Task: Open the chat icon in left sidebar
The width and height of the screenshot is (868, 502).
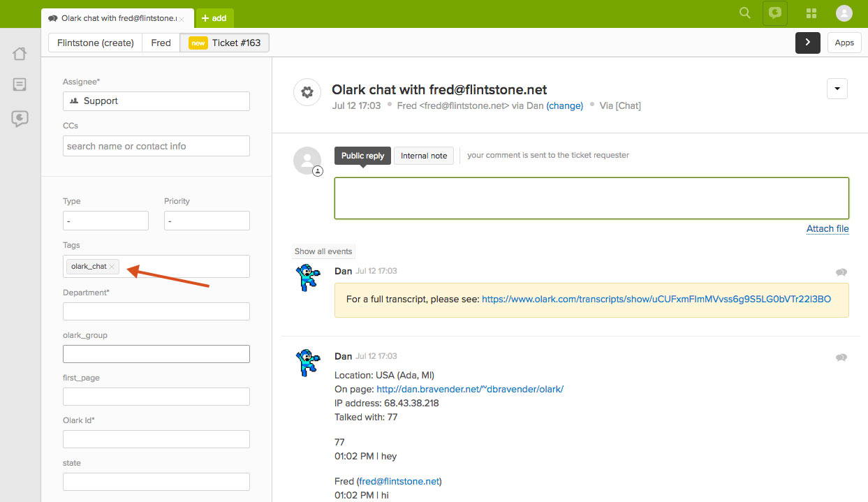Action: pos(20,119)
